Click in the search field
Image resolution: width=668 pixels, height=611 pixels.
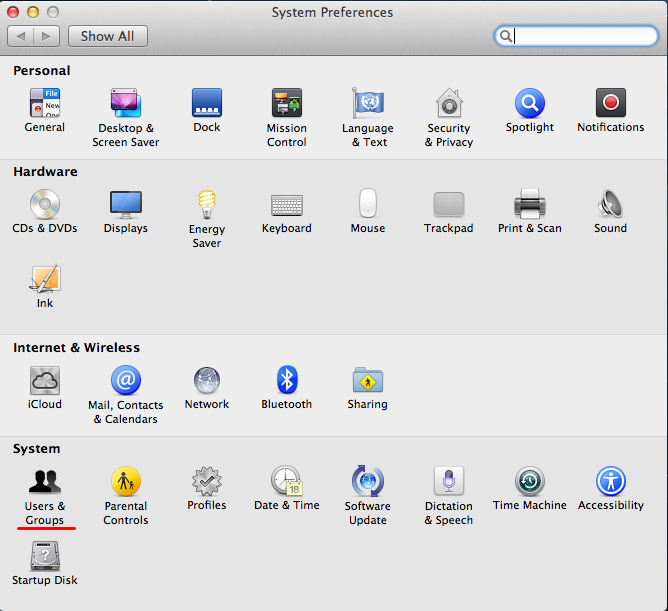[582, 36]
